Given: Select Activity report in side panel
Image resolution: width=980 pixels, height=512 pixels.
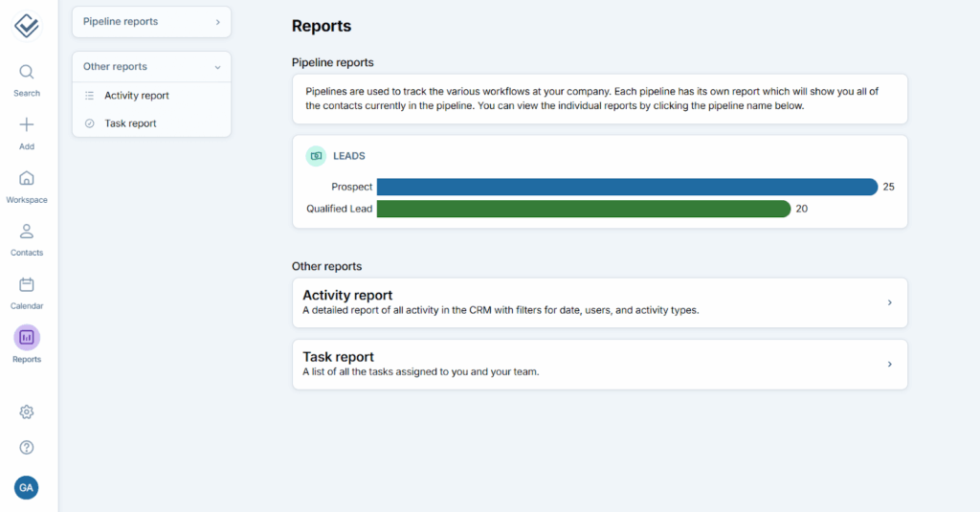Looking at the screenshot, I should (x=137, y=96).
